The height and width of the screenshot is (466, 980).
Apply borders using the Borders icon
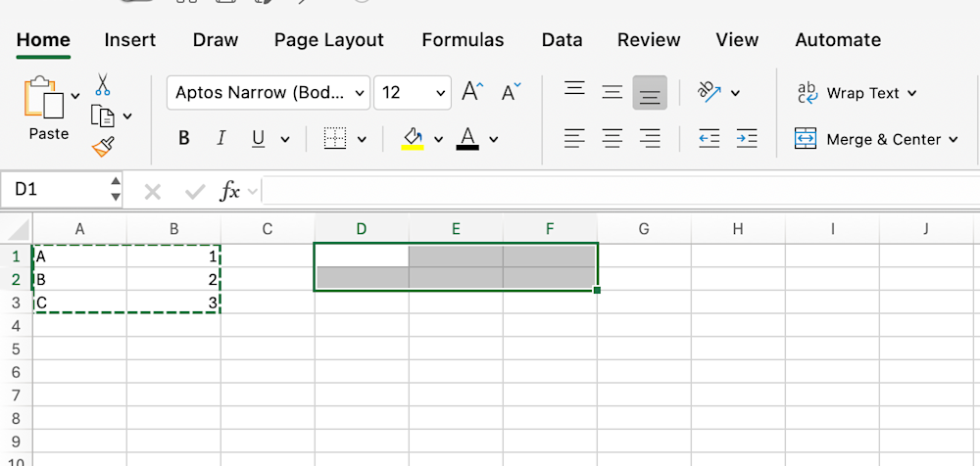[x=335, y=139]
